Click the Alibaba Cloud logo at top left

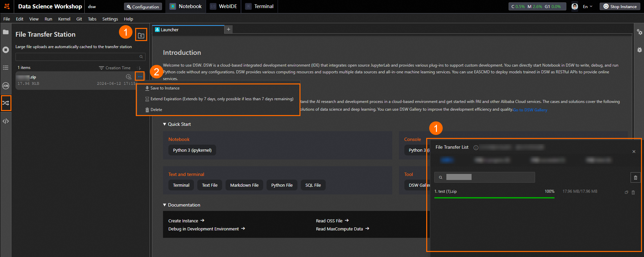click(7, 6)
